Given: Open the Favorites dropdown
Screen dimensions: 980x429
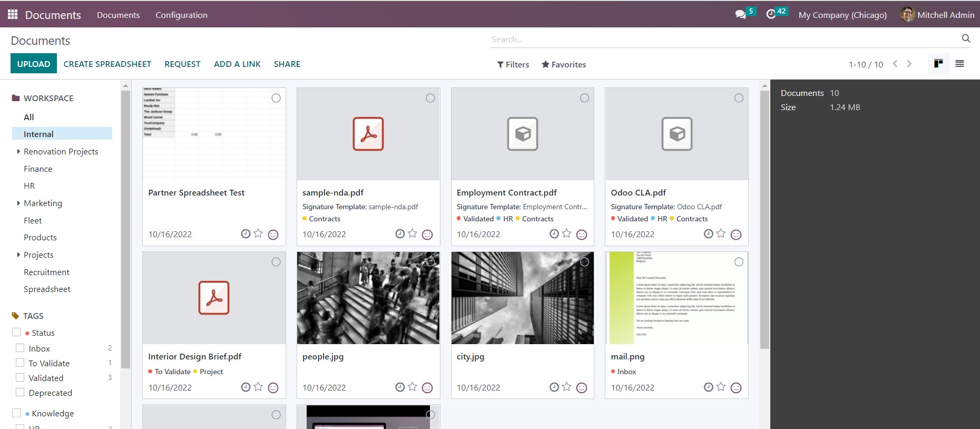Looking at the screenshot, I should tap(564, 64).
